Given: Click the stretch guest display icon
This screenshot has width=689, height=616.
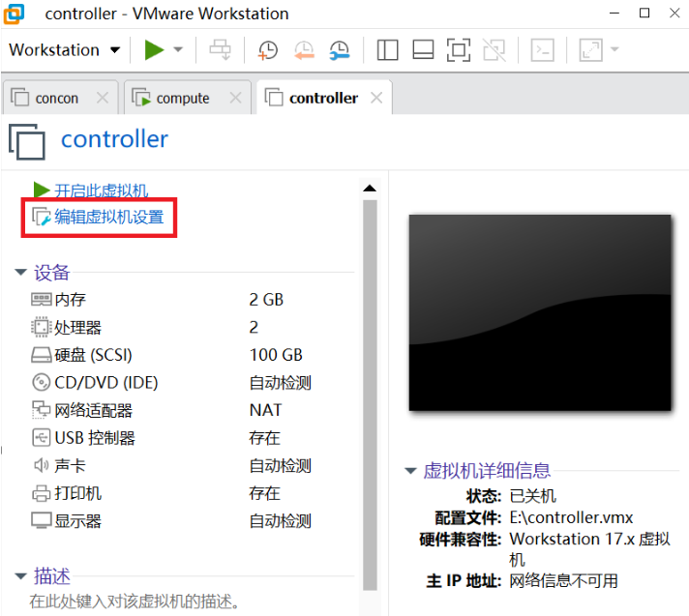Looking at the screenshot, I should [x=590, y=49].
